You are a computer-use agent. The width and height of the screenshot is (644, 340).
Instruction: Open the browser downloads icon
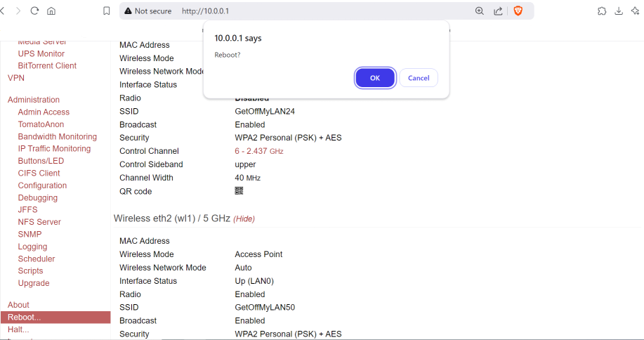tap(619, 11)
